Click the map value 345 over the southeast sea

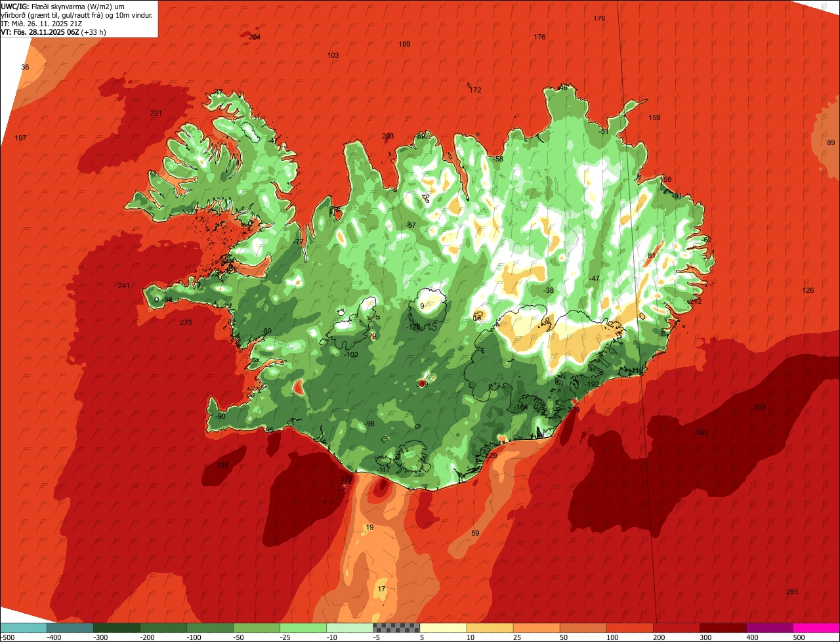(x=702, y=433)
